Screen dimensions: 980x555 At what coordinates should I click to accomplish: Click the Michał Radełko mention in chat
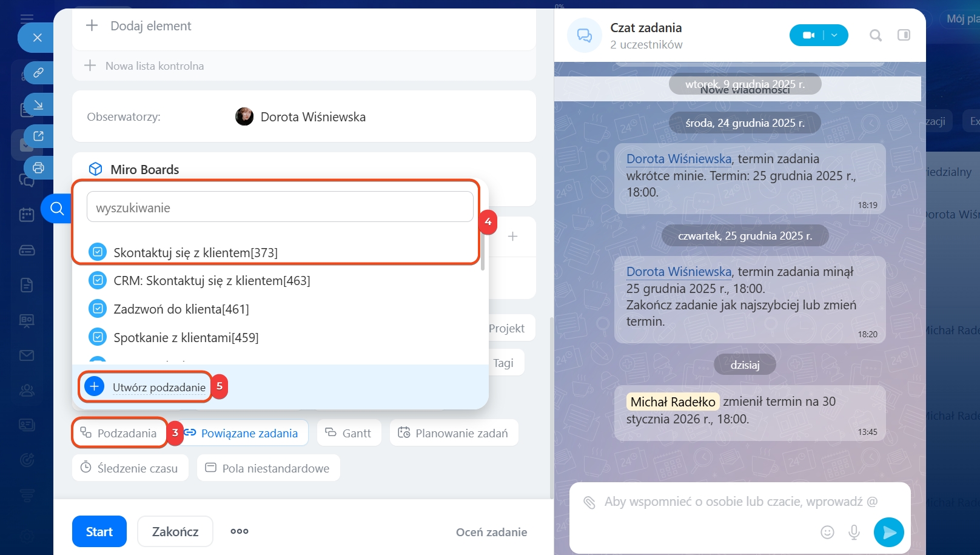[x=673, y=402]
